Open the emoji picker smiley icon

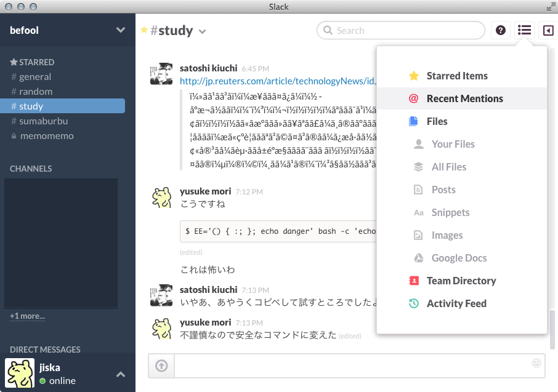click(536, 363)
